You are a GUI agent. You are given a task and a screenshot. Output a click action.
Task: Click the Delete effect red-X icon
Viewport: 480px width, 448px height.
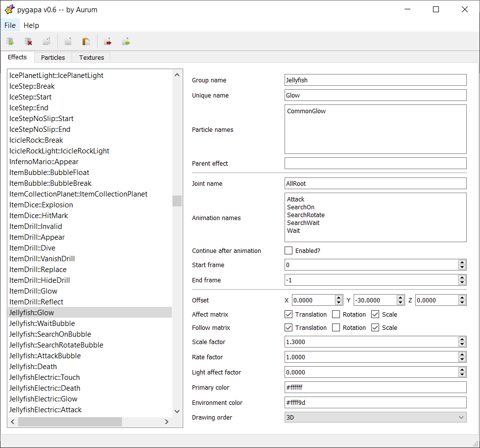click(x=28, y=41)
